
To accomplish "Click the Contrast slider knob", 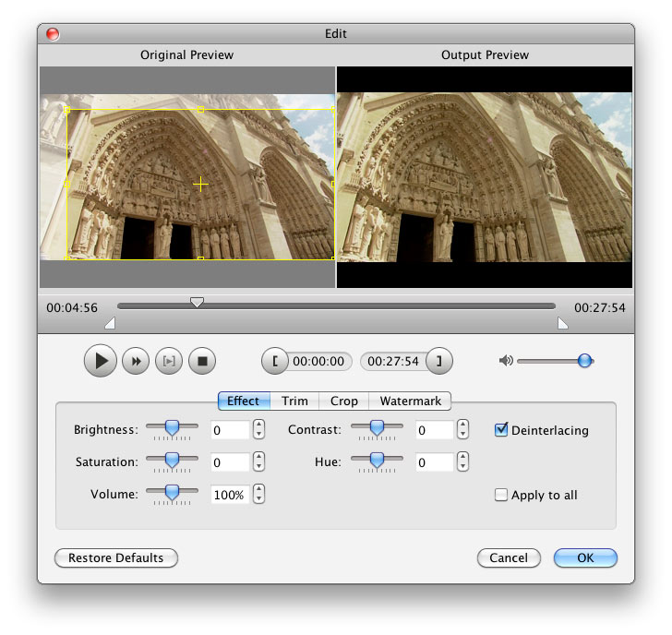I will click(377, 428).
